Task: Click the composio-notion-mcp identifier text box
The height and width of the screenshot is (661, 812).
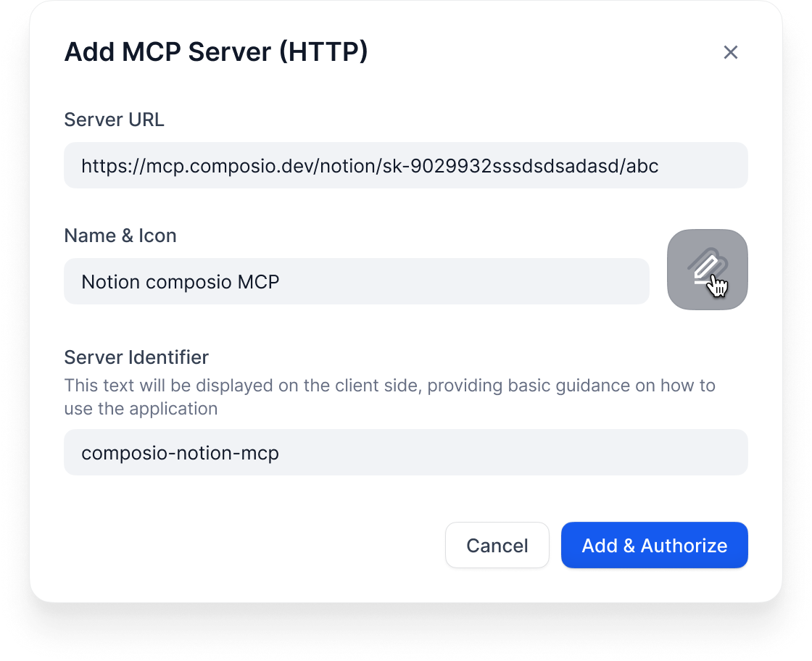Action: point(406,452)
